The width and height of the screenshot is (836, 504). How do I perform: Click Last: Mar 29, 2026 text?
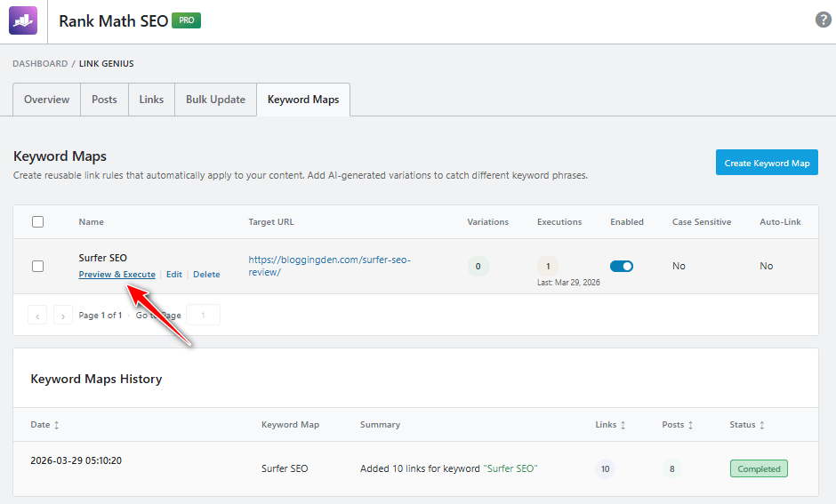(x=568, y=283)
